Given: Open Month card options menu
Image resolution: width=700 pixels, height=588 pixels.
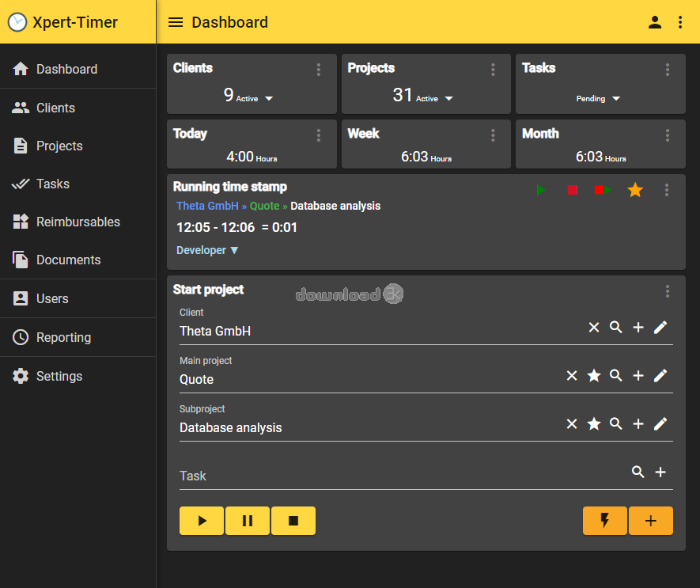Looking at the screenshot, I should (x=668, y=135).
